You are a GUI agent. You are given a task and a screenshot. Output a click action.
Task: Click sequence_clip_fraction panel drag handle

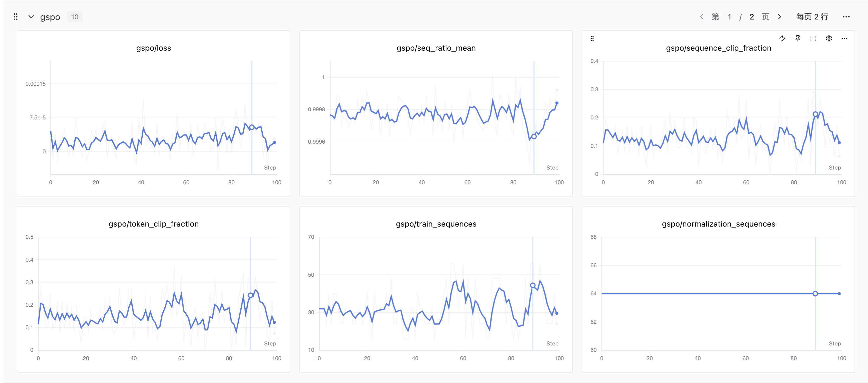pyautogui.click(x=592, y=38)
